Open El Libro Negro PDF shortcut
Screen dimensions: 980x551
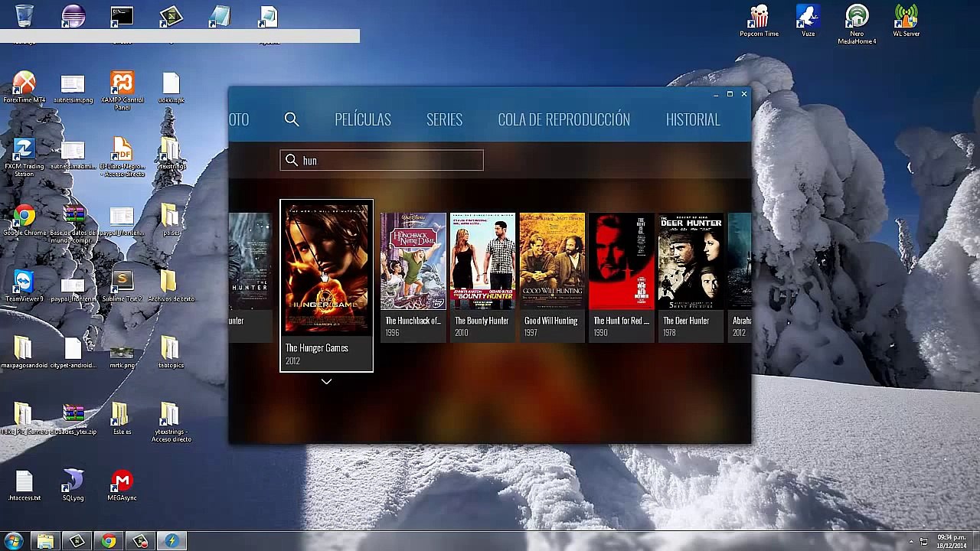coord(122,158)
